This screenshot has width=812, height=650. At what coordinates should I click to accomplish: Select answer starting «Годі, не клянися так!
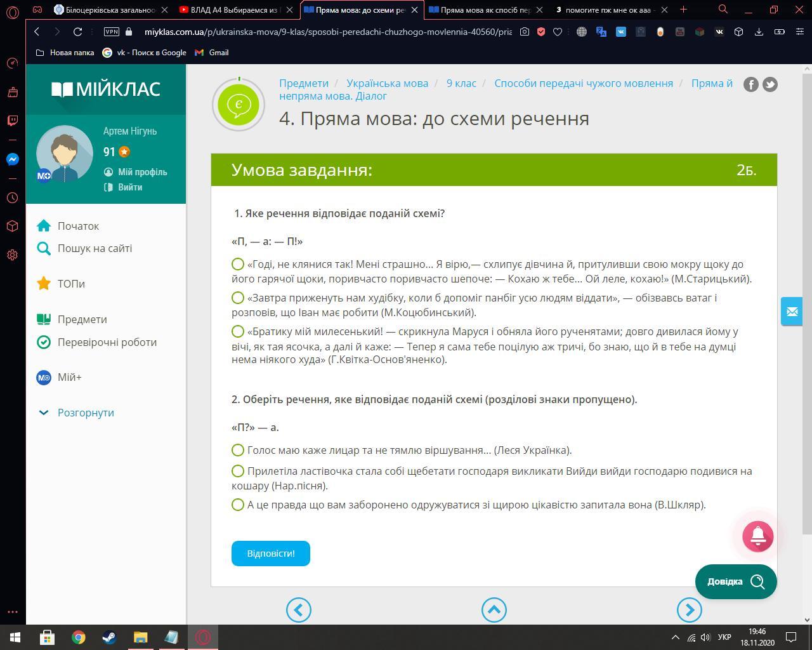pos(238,264)
